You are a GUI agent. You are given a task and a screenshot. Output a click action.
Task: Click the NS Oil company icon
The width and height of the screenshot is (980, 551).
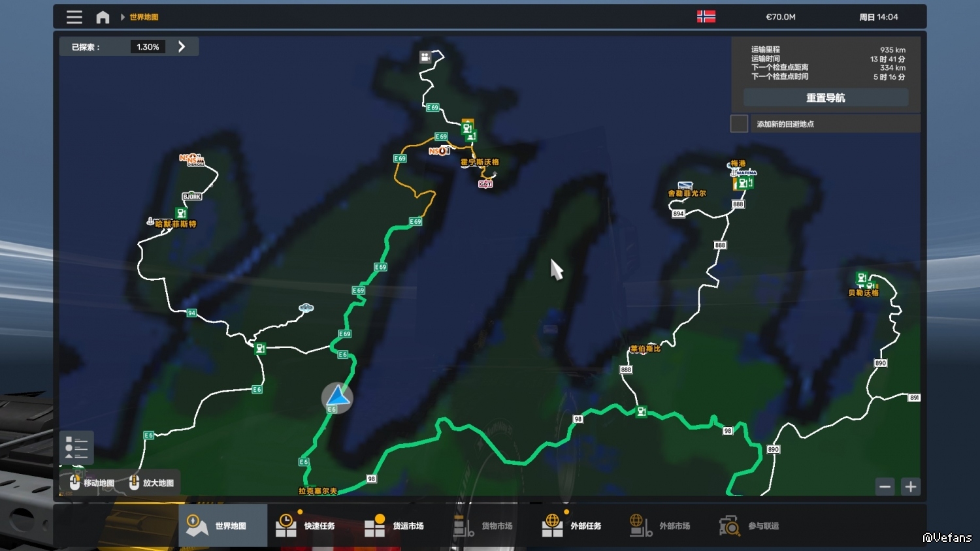(x=439, y=151)
